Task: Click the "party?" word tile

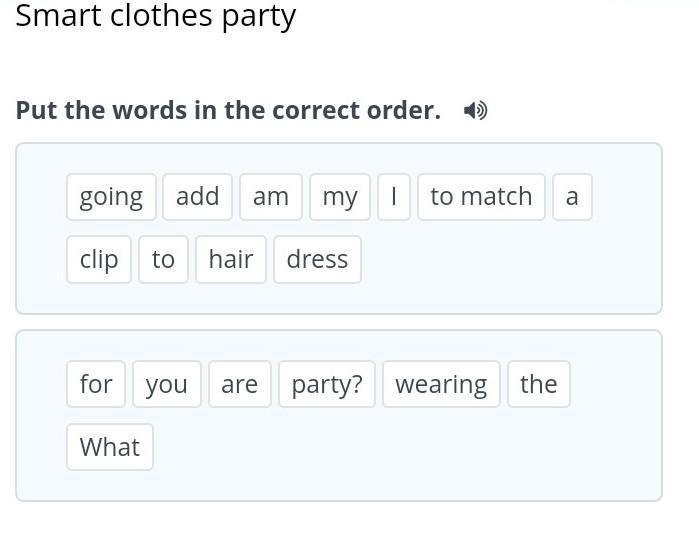Action: pyautogui.click(x=327, y=385)
